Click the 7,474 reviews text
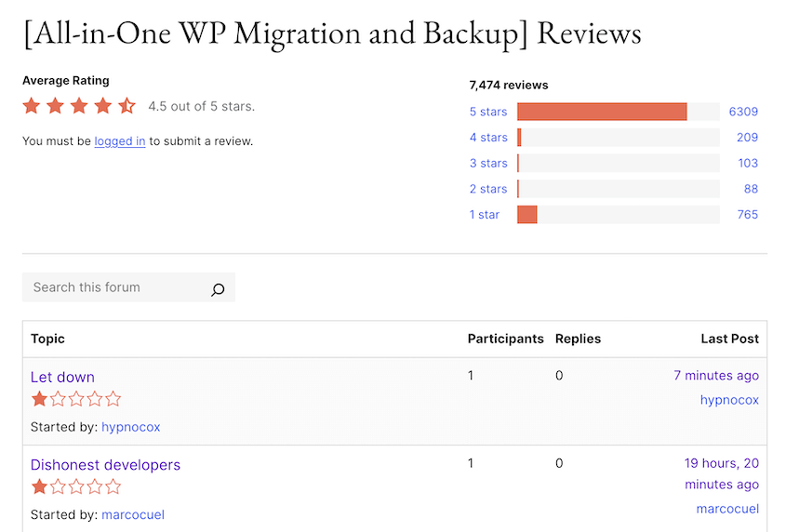This screenshot has width=786, height=532. [509, 86]
